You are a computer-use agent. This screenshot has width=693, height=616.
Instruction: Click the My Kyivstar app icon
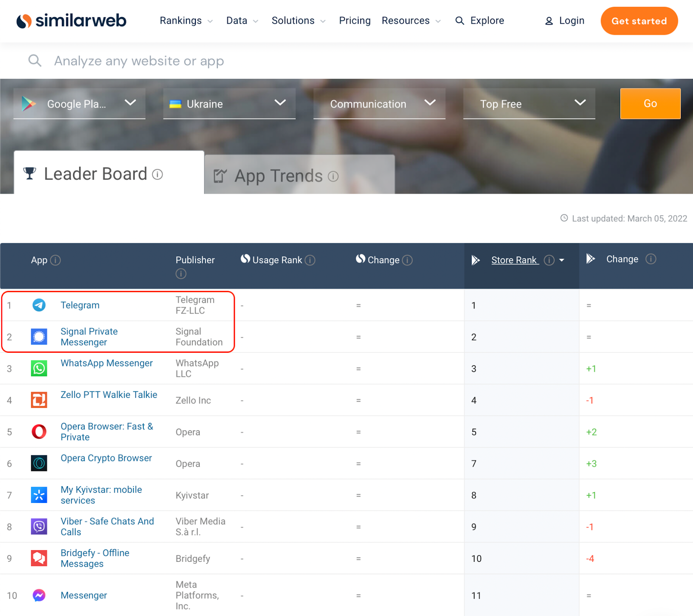[x=39, y=495]
